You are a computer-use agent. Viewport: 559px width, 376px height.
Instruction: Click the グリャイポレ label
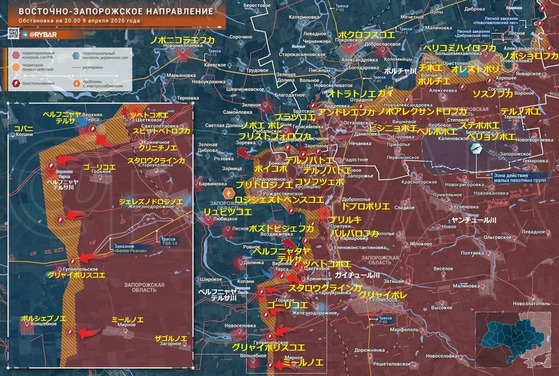click(x=383, y=295)
